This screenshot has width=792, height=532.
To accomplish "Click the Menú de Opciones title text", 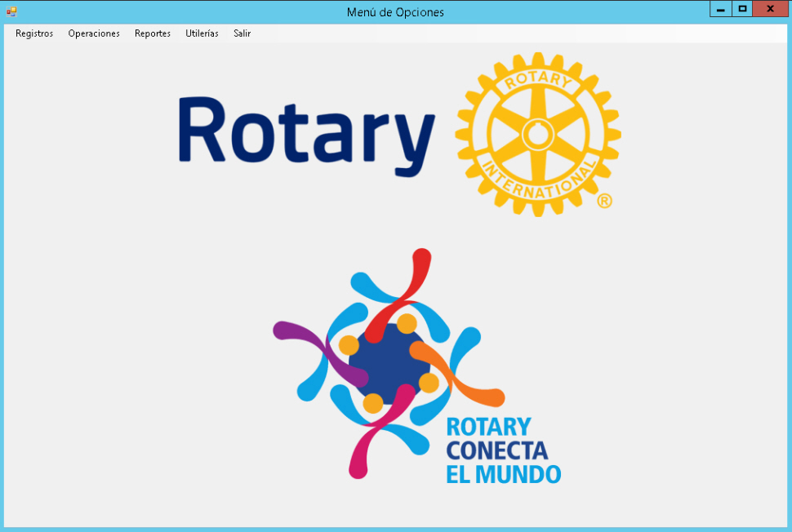I will click(x=395, y=12).
